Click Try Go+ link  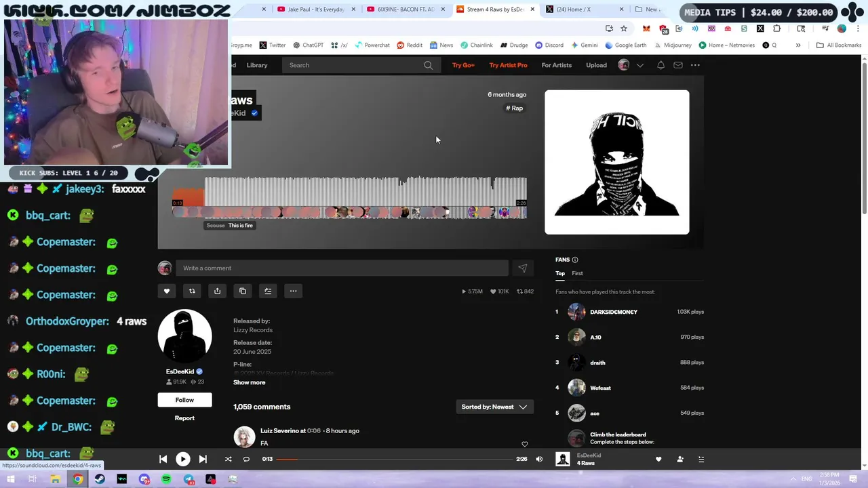[463, 65]
